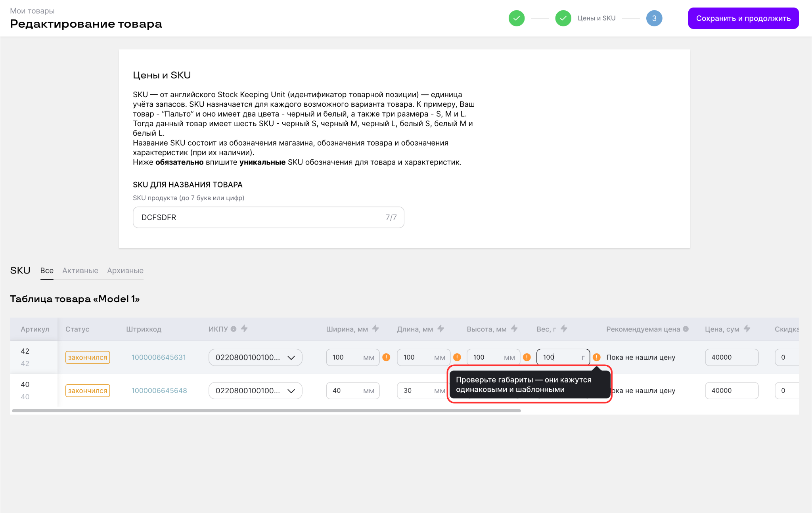Click the lightning icon next to Ширина, мм
This screenshot has width=812, height=513.
(x=375, y=329)
